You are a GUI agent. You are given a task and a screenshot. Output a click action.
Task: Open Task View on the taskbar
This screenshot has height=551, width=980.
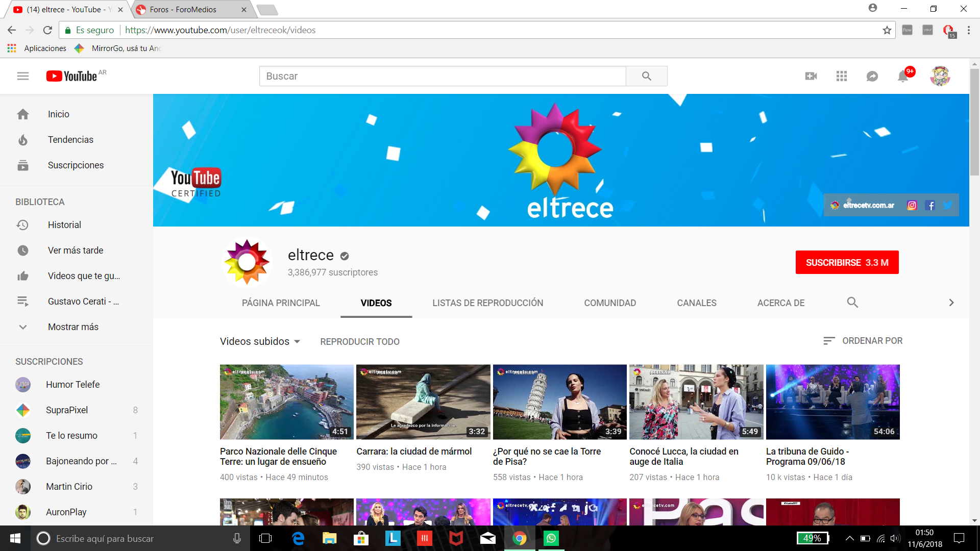(265, 538)
